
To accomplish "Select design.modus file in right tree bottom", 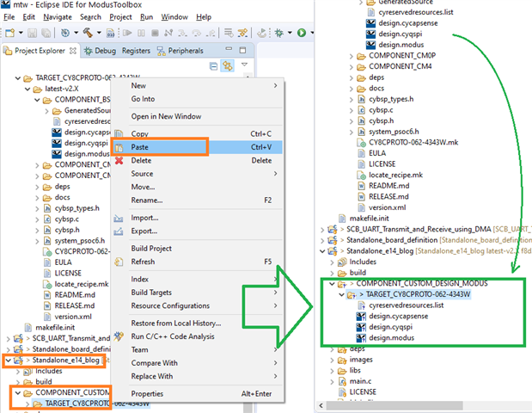I will tap(391, 339).
